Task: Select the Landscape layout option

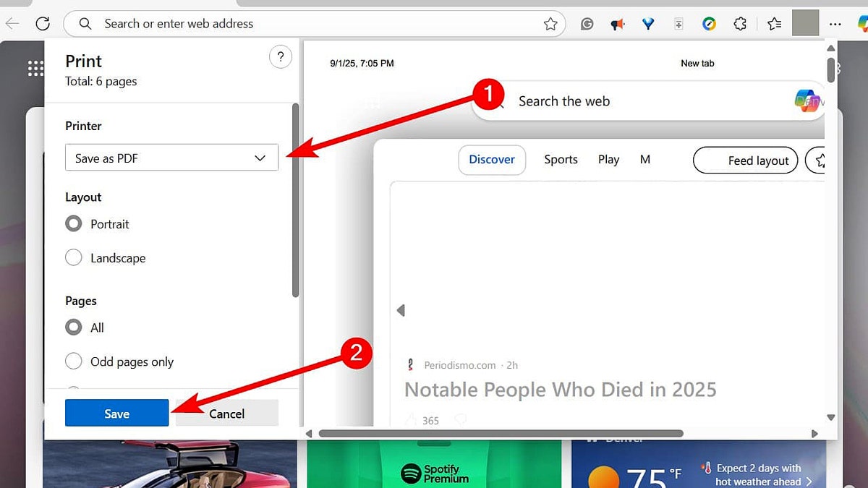Action: [x=74, y=257]
